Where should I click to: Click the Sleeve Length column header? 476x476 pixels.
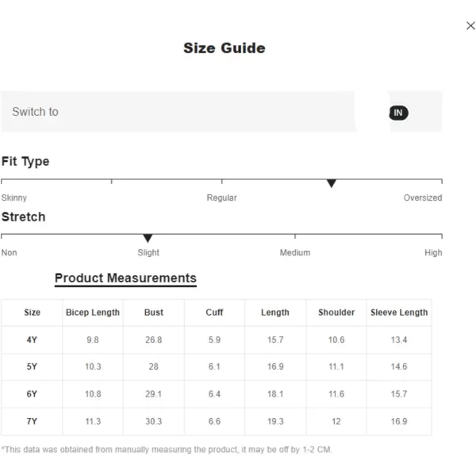(399, 313)
